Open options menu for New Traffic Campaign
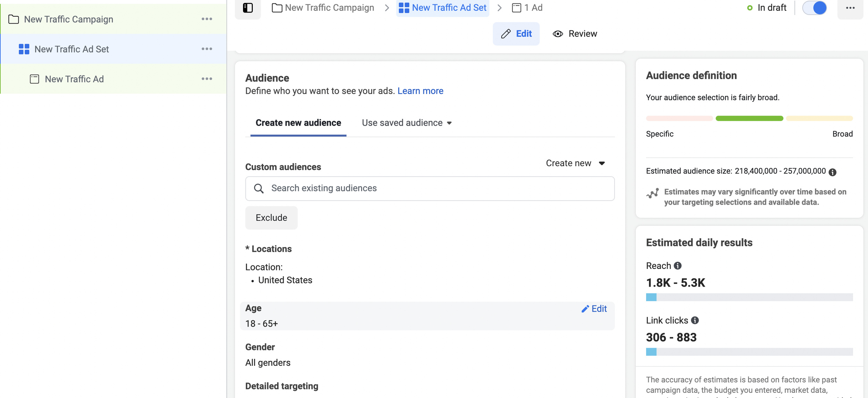The width and height of the screenshot is (868, 398). click(x=207, y=19)
